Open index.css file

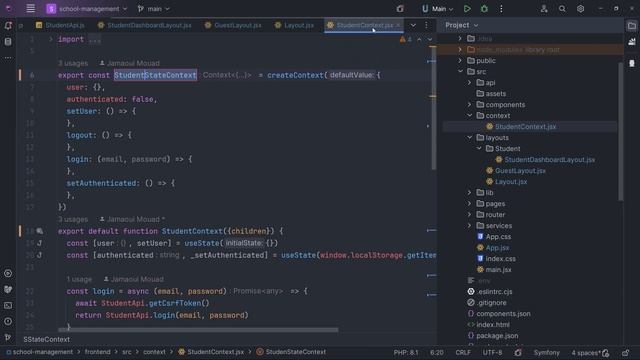pyautogui.click(x=500, y=259)
